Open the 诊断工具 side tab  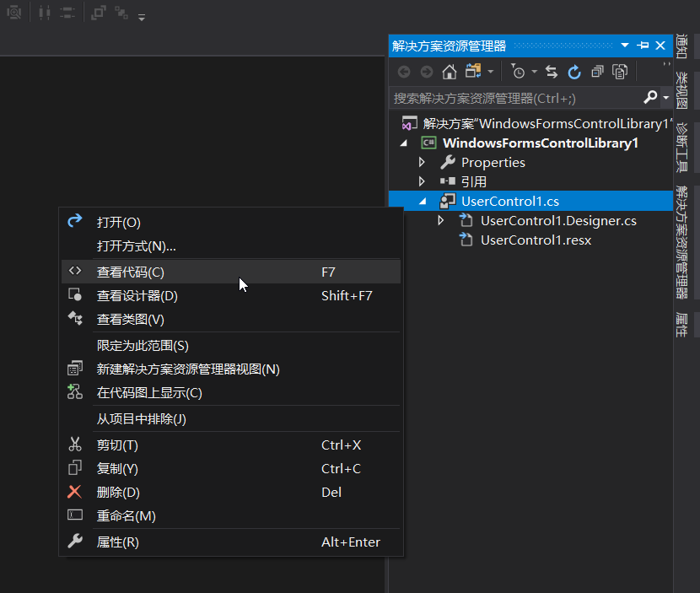tap(681, 147)
